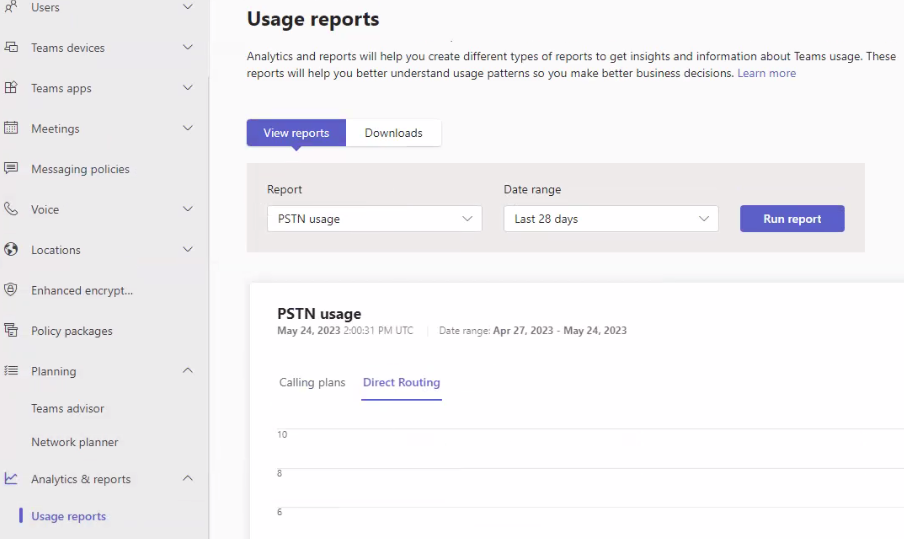
Task: Collapse the Planning section chevron
Action: click(x=187, y=371)
